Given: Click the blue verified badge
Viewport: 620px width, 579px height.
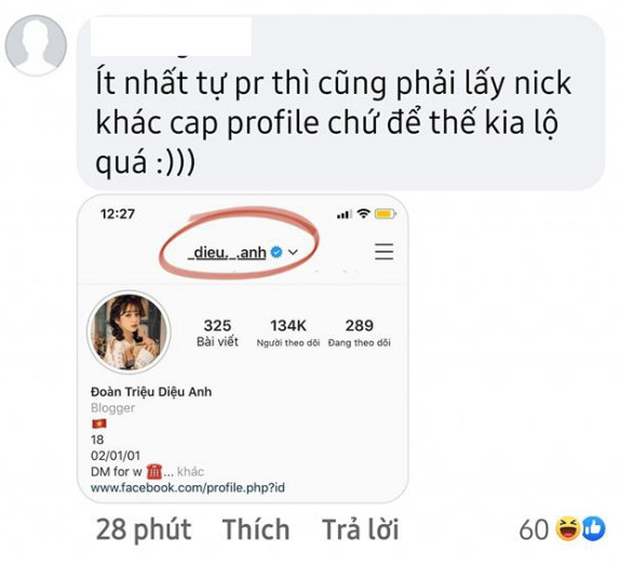Looking at the screenshot, I should [x=276, y=252].
